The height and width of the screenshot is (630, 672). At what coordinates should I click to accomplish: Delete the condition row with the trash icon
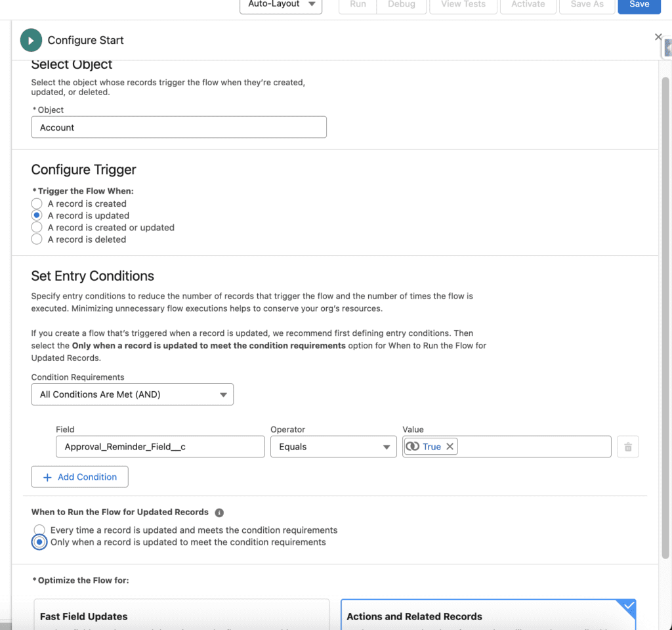pos(627,446)
